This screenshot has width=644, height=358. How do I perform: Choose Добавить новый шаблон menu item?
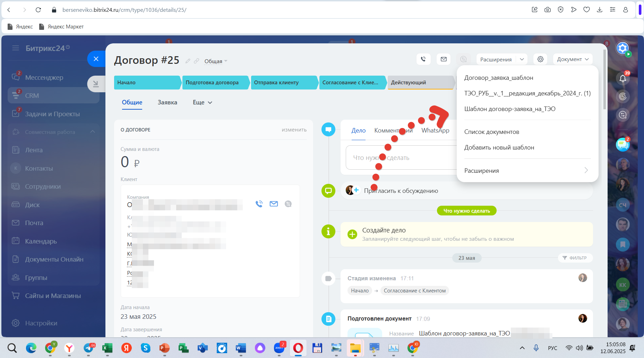click(x=499, y=147)
